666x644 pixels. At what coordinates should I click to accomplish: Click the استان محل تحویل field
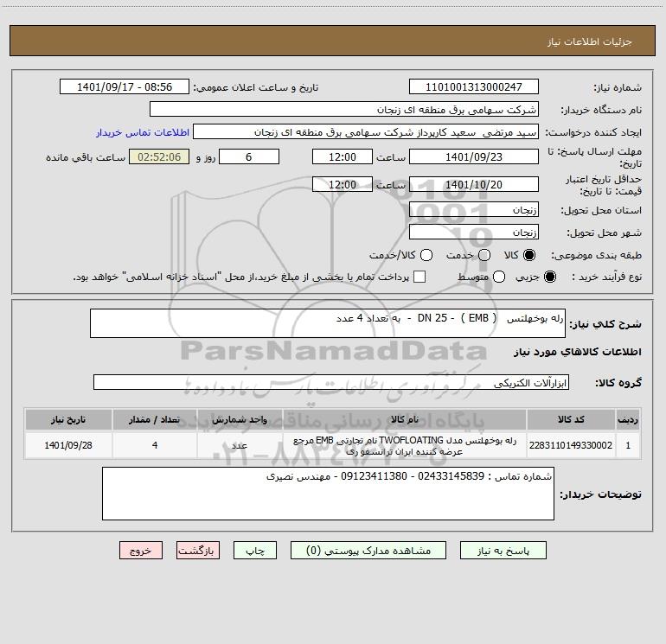pyautogui.click(x=474, y=210)
